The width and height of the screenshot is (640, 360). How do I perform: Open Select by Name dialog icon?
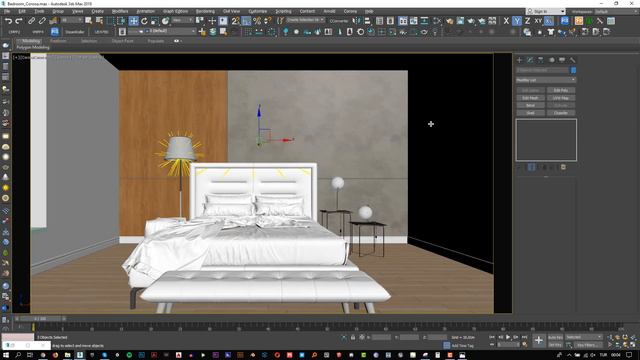coord(99,21)
